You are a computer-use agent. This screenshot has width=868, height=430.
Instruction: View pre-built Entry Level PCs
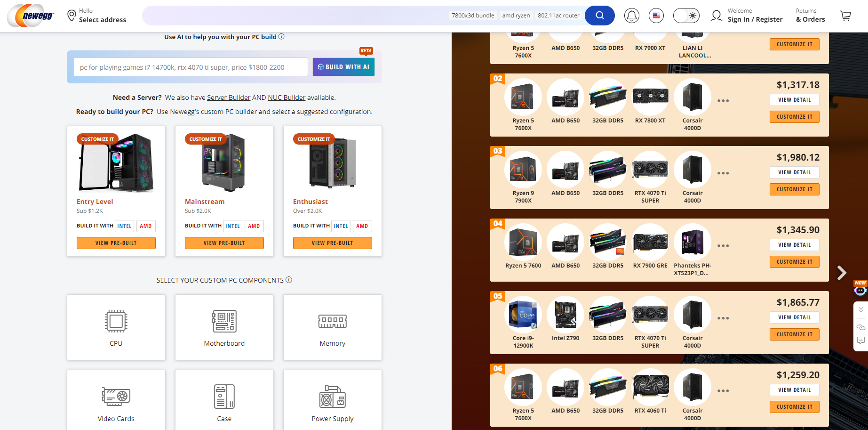point(116,243)
